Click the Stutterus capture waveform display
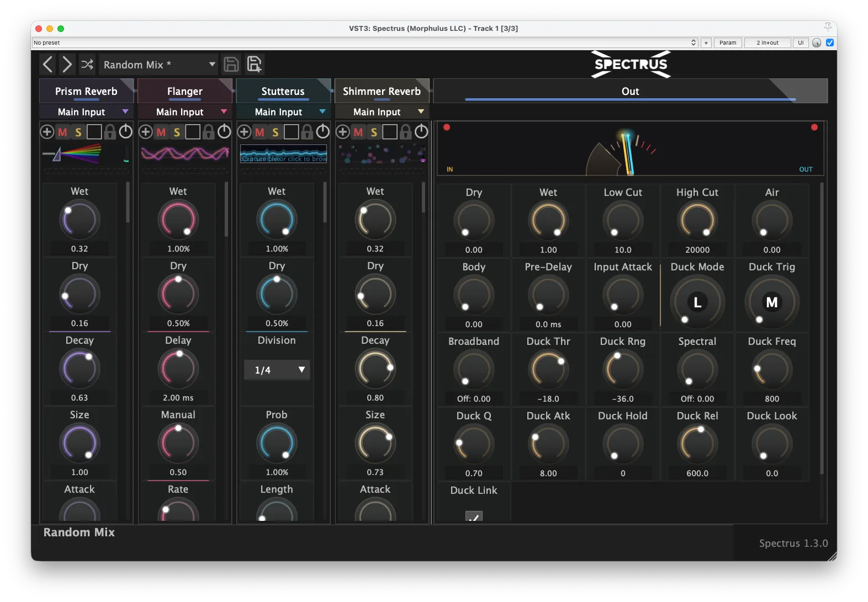The height and width of the screenshot is (602, 868). pyautogui.click(x=283, y=154)
